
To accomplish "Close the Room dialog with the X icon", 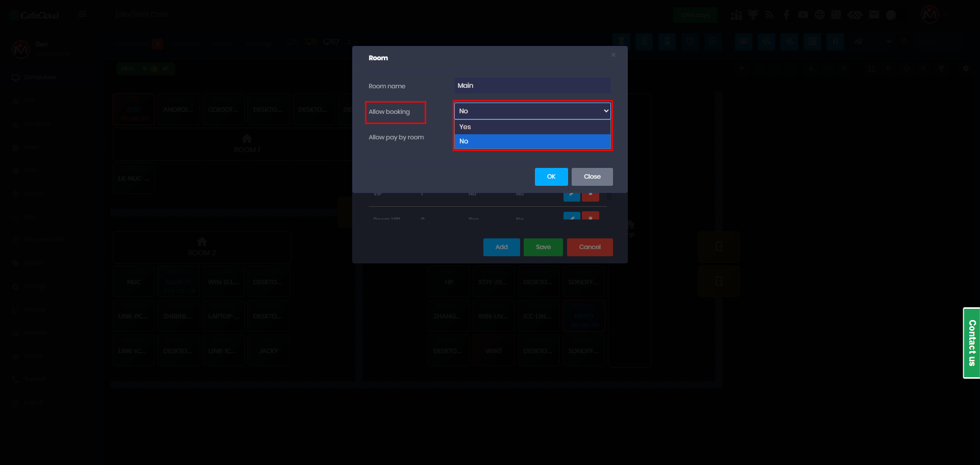I will pos(614,55).
